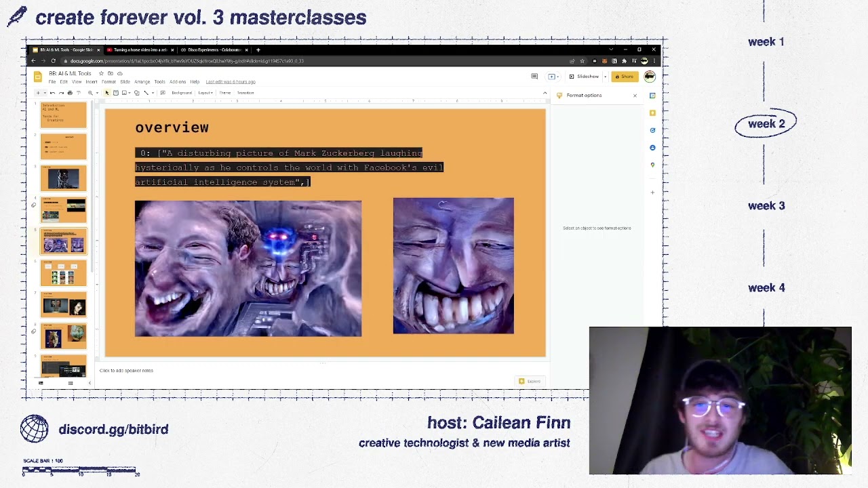
Task: Open the Contacts side panel icon
Action: (x=652, y=147)
